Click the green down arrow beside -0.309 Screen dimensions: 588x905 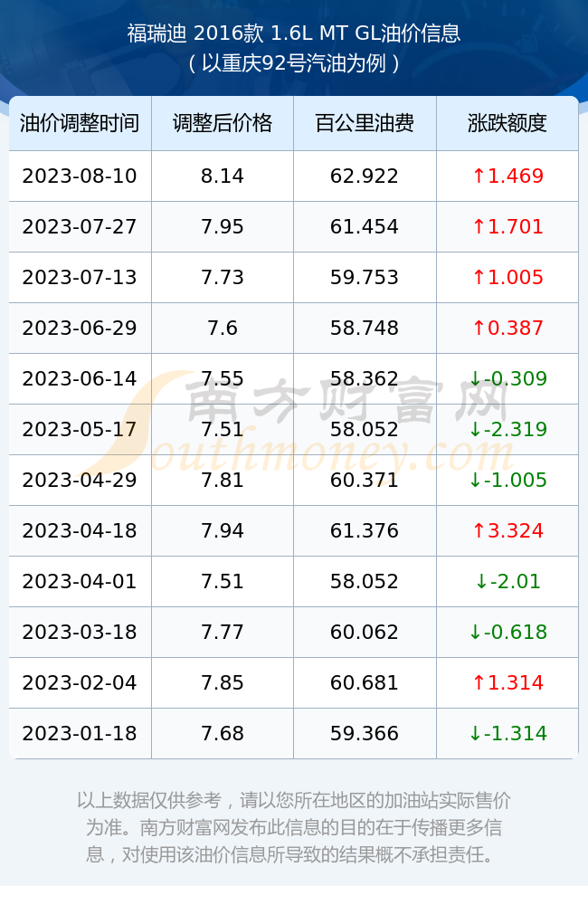(x=475, y=379)
